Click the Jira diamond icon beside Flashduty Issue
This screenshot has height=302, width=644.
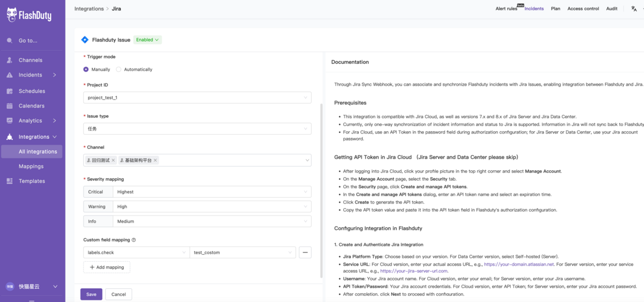[85, 40]
